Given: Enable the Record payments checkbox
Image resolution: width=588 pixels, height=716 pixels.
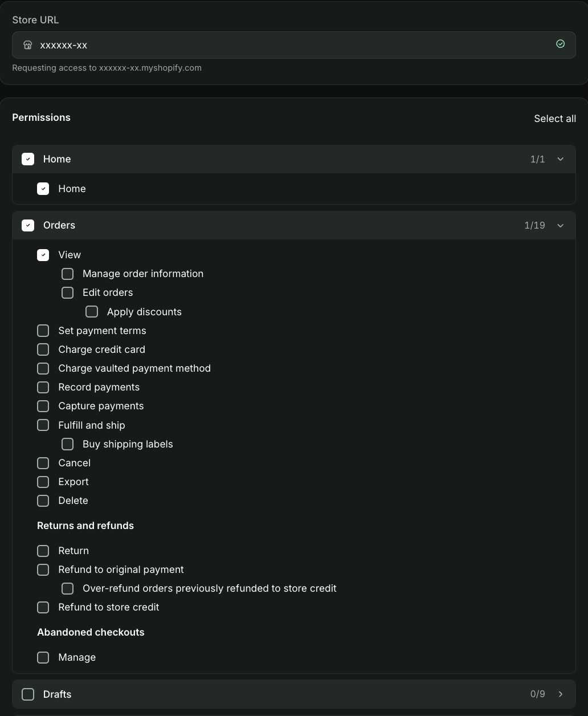Looking at the screenshot, I should pos(43,387).
